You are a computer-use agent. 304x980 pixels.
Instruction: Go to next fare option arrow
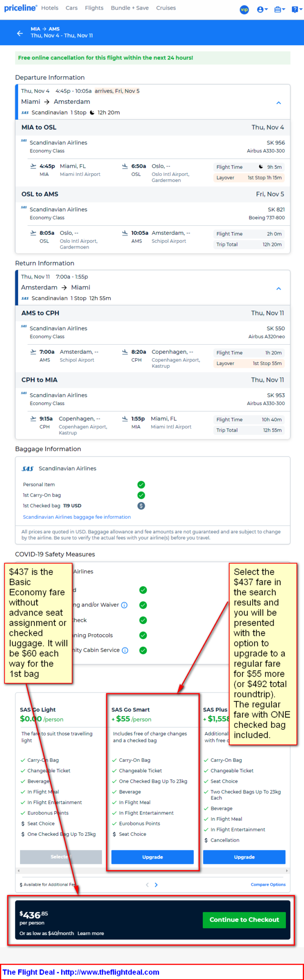(156, 885)
